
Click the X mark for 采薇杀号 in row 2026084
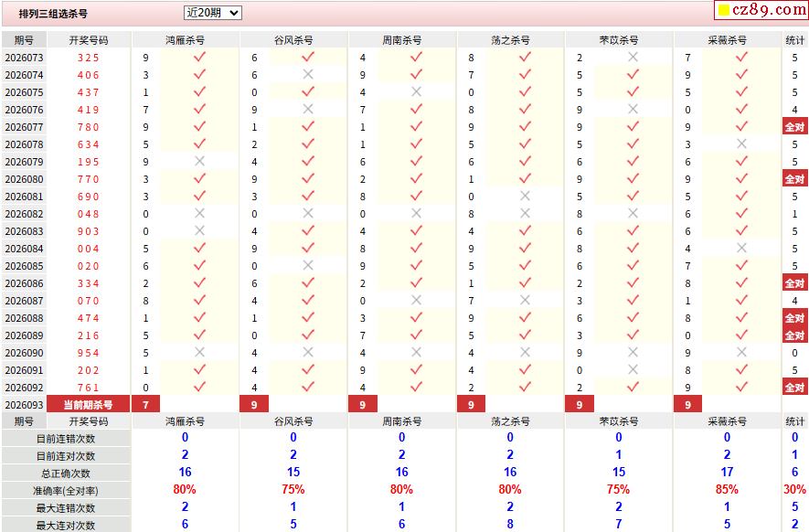click(x=741, y=248)
